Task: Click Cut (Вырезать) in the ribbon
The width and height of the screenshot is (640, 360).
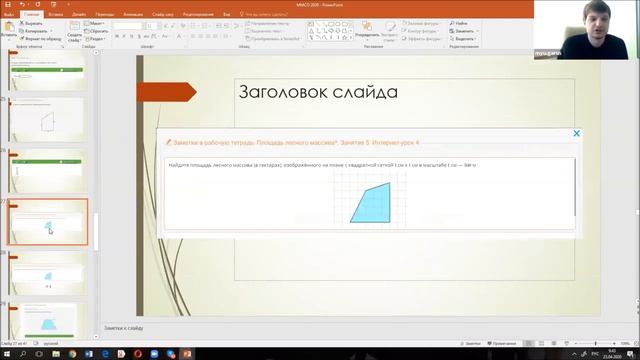Action: [31, 24]
